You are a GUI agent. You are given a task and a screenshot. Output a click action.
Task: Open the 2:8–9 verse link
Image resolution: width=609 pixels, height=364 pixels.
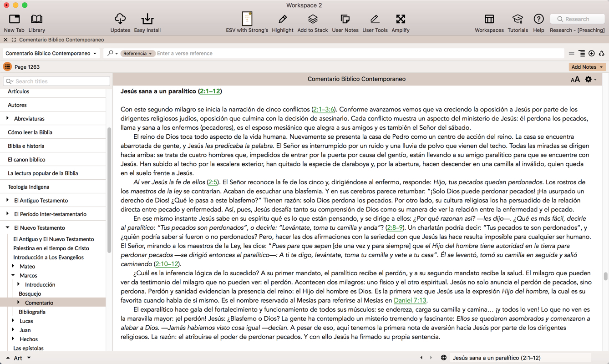point(395,228)
